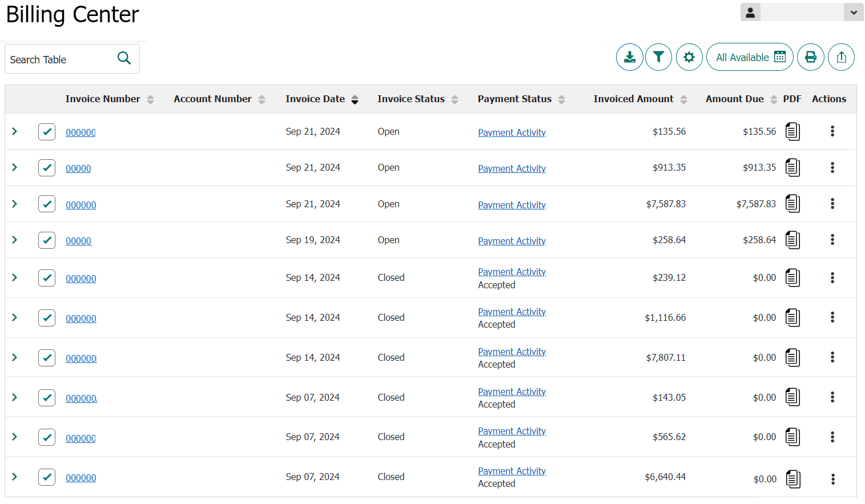The height and width of the screenshot is (504, 865).
Task: Uncheck the checkbox on the last invoice row
Action: pyautogui.click(x=46, y=477)
